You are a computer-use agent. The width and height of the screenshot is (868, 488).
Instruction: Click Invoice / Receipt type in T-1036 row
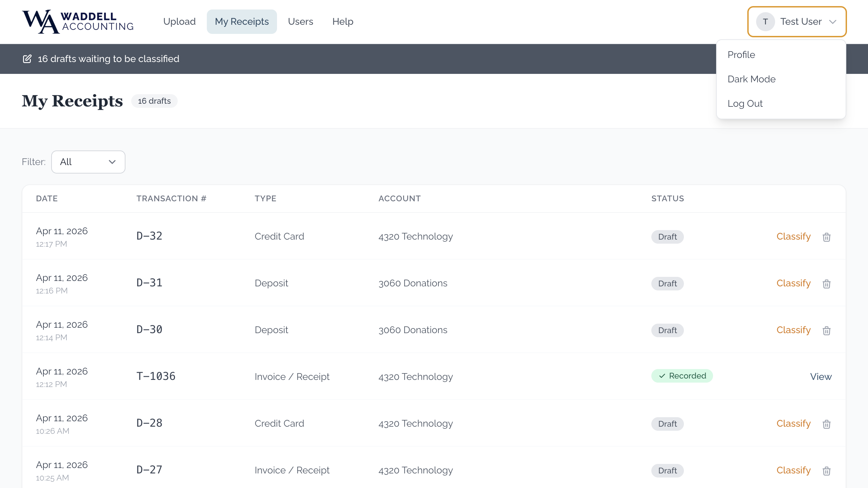[x=292, y=377]
